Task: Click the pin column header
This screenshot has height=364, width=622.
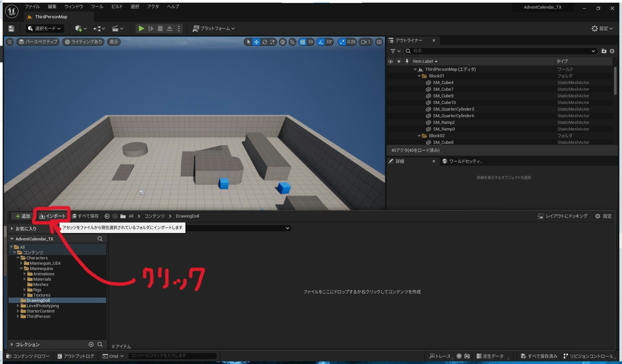Action: (x=407, y=61)
